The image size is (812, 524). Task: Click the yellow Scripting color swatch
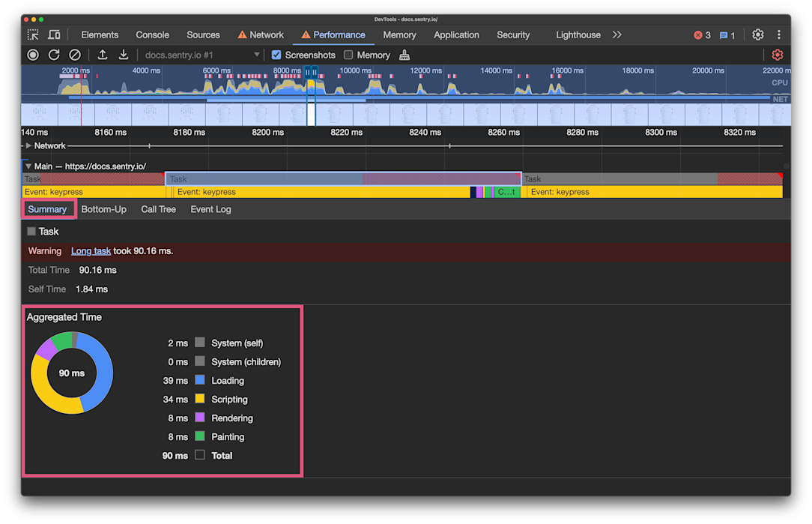[x=200, y=399]
